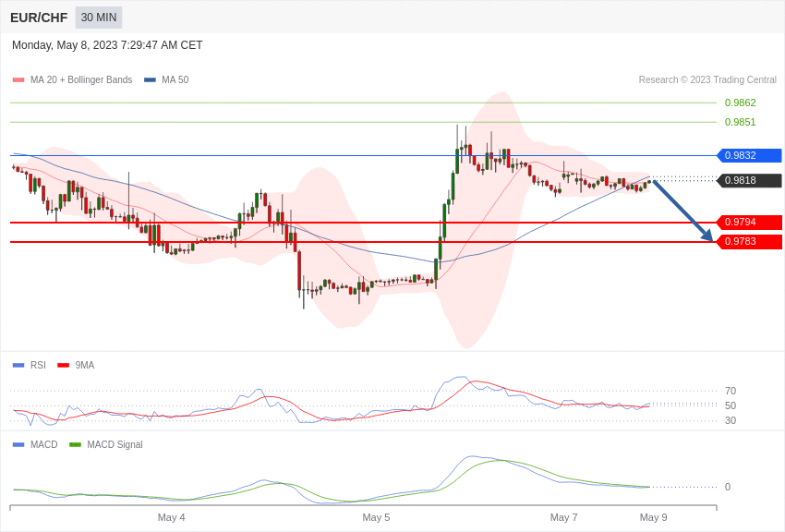This screenshot has height=532, width=785.
Task: Click the 0.9818 current price tag
Action: coord(750,181)
